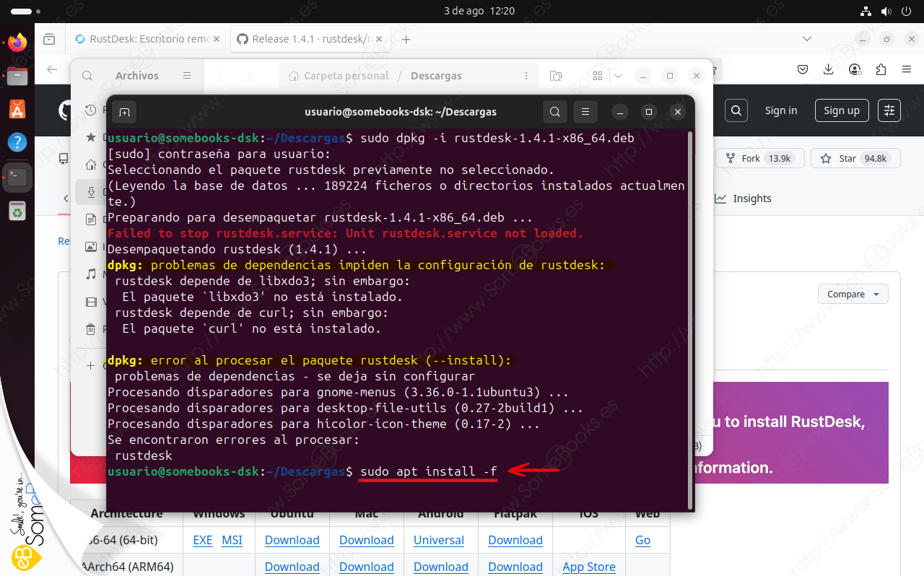Image resolution: width=924 pixels, height=576 pixels.
Task: Launch Firefox from the Ubuntu dock
Action: pyautogui.click(x=17, y=42)
